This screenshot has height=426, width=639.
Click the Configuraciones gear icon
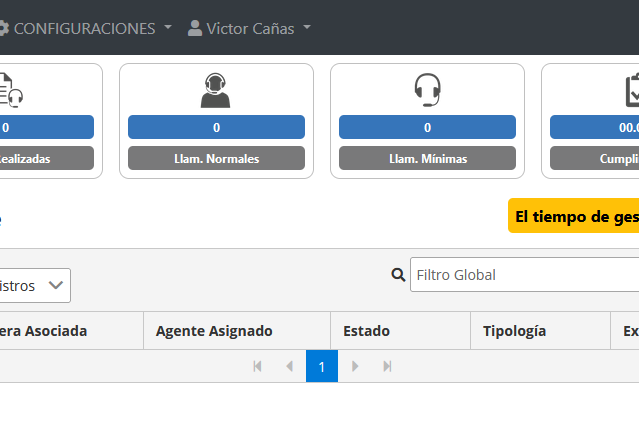4,28
